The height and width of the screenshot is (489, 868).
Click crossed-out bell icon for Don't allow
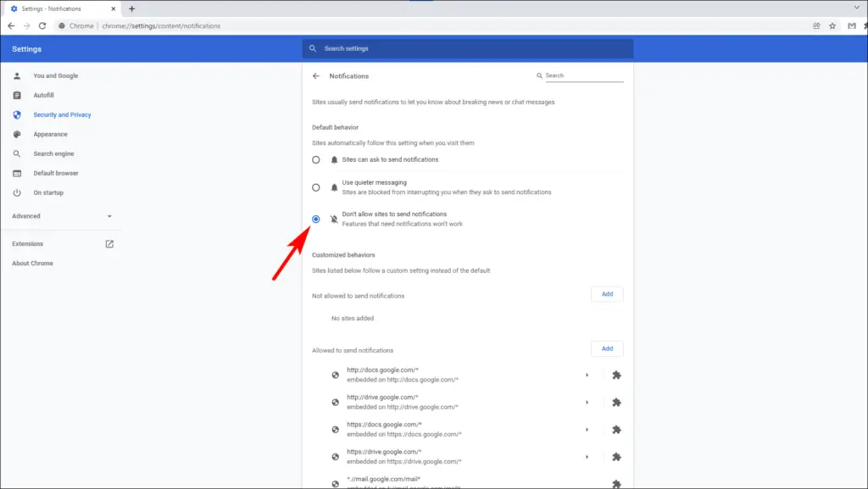tap(334, 219)
